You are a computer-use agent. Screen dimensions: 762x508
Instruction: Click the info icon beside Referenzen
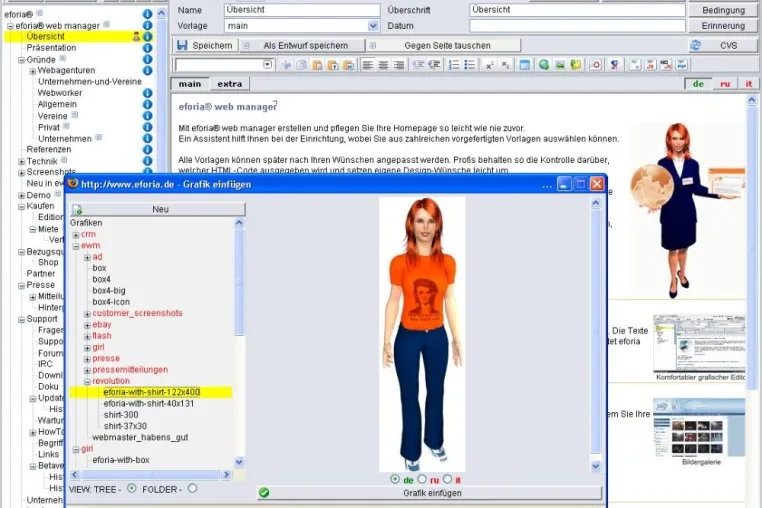point(147,149)
